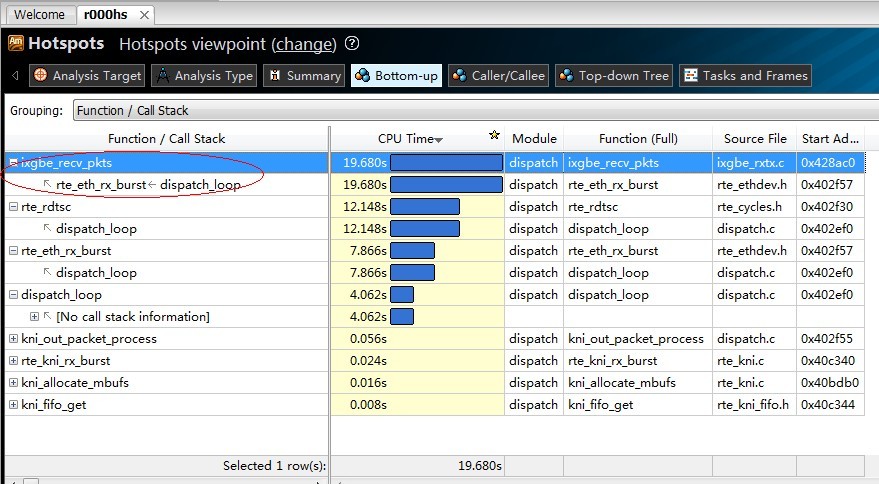Click the rte_cycles.h source file cell
This screenshot has width=879, height=484.
pos(754,207)
